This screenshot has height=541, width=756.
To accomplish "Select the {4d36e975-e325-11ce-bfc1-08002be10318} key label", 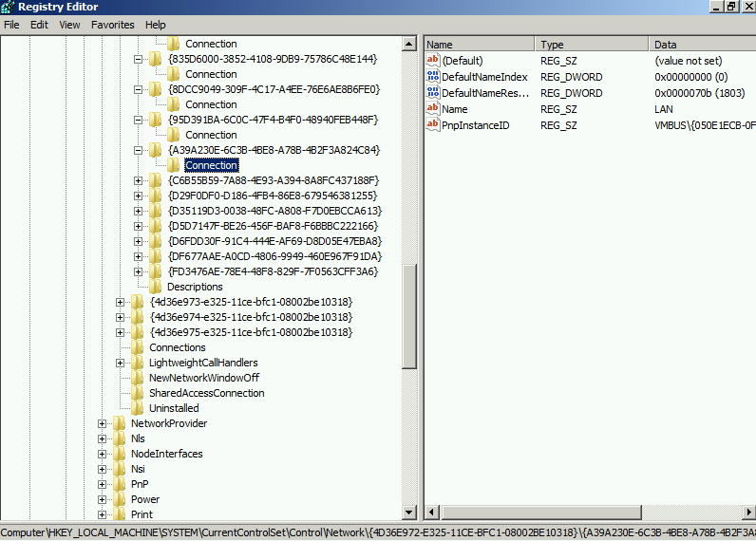I will 251,332.
